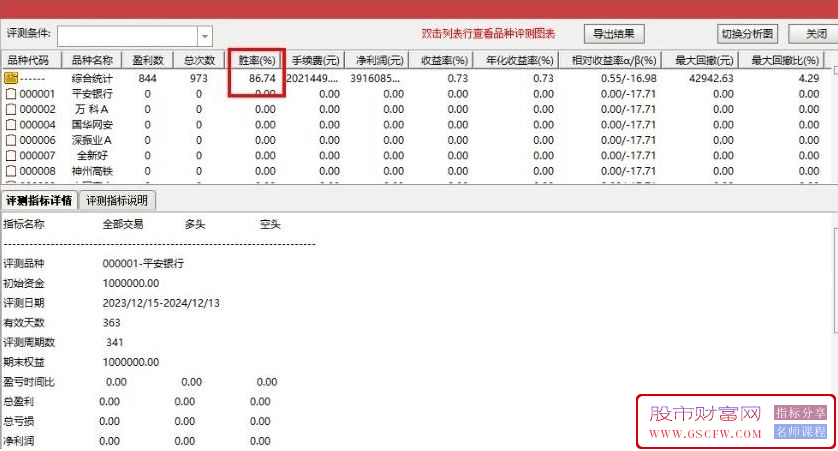838x451 pixels.
Task: Click relative return value 0.55/-16.98
Action: (628, 79)
